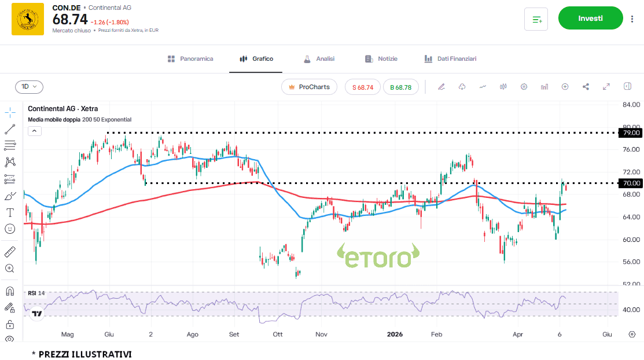Click the RSI 14 indicator label

(36, 293)
